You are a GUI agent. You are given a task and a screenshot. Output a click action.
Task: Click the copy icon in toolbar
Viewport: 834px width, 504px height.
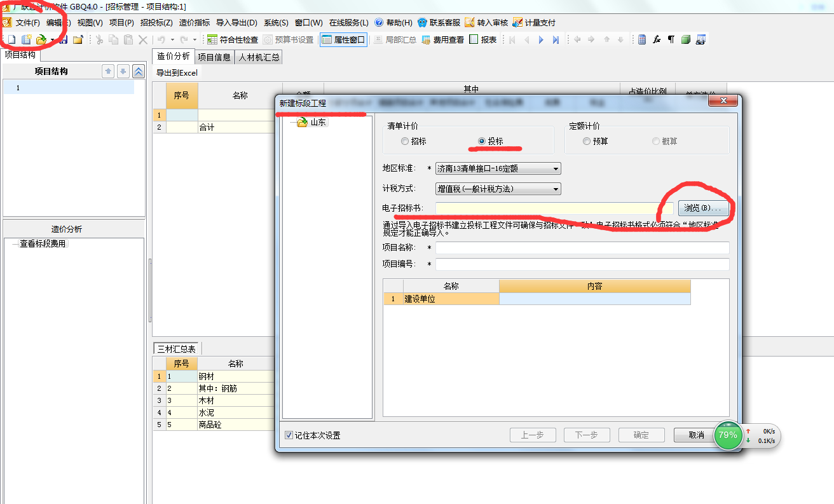(114, 40)
